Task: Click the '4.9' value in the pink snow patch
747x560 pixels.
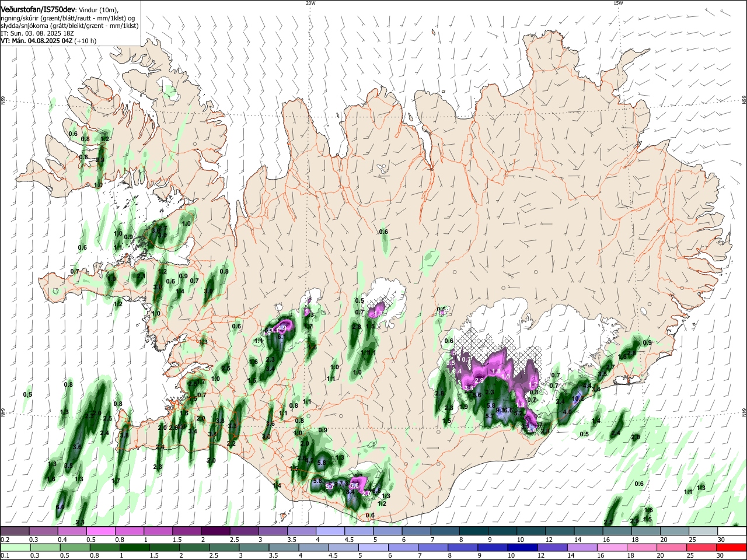Action: (x=282, y=329)
